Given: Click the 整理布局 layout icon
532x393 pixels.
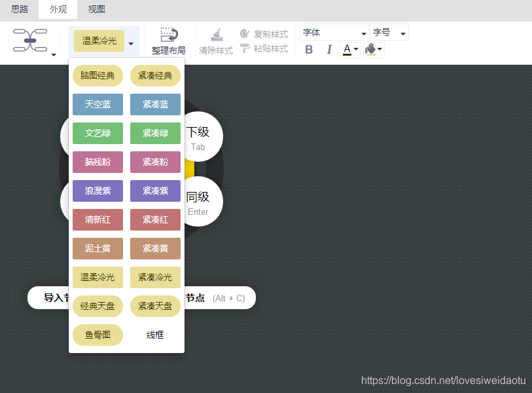Looking at the screenshot, I should [x=169, y=35].
